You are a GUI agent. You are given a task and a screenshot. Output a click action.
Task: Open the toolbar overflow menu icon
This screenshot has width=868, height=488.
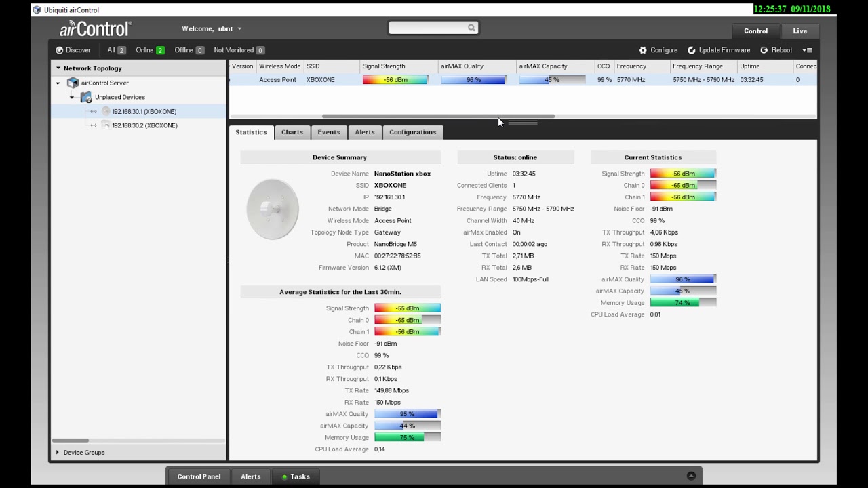[807, 50]
